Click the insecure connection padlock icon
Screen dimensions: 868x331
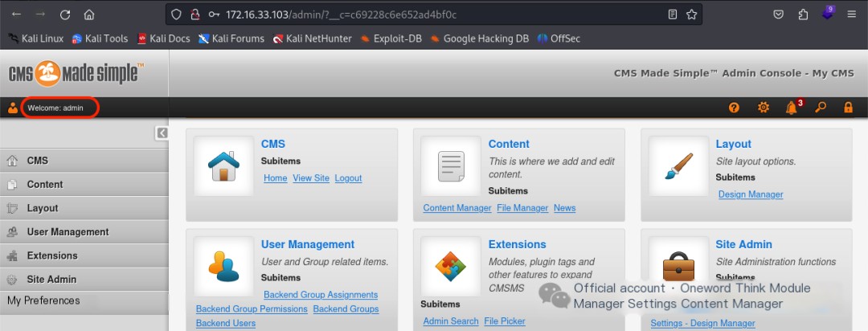194,14
